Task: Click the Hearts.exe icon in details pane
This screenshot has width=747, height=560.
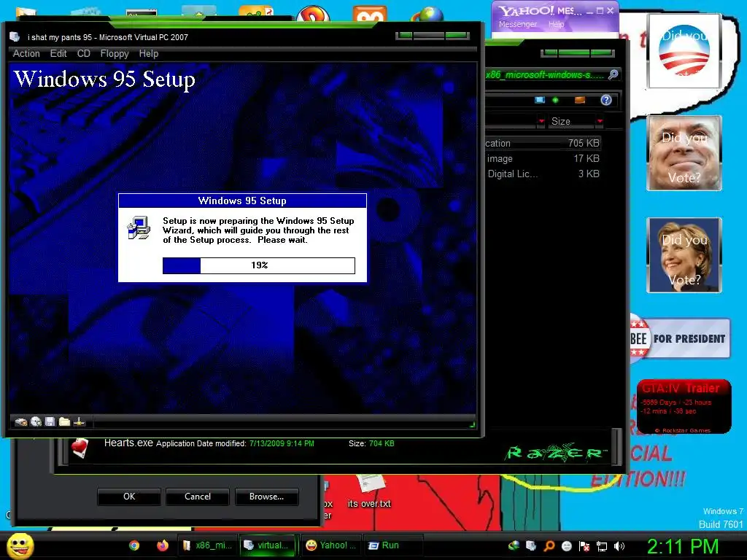Action: tap(80, 448)
